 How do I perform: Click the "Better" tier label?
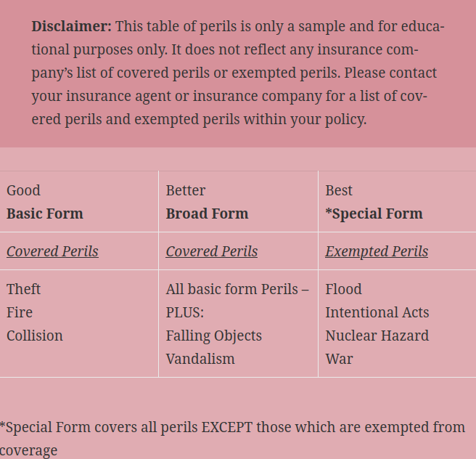tap(186, 190)
